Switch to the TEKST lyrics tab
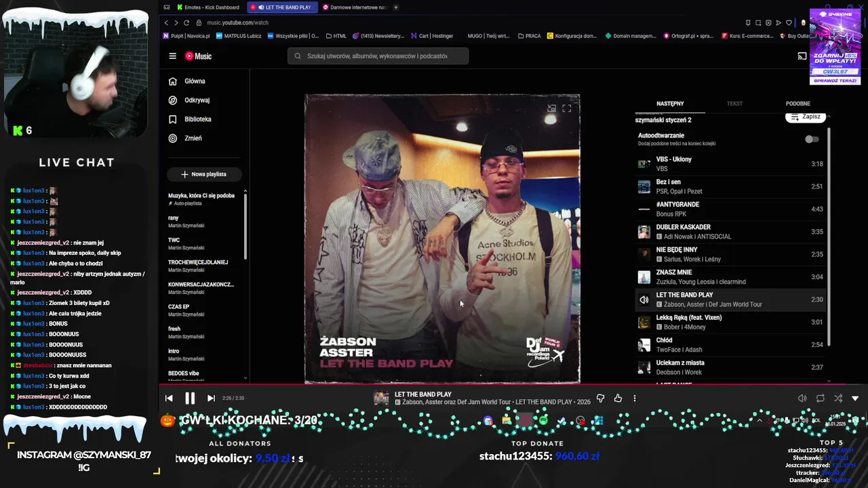 (734, 104)
